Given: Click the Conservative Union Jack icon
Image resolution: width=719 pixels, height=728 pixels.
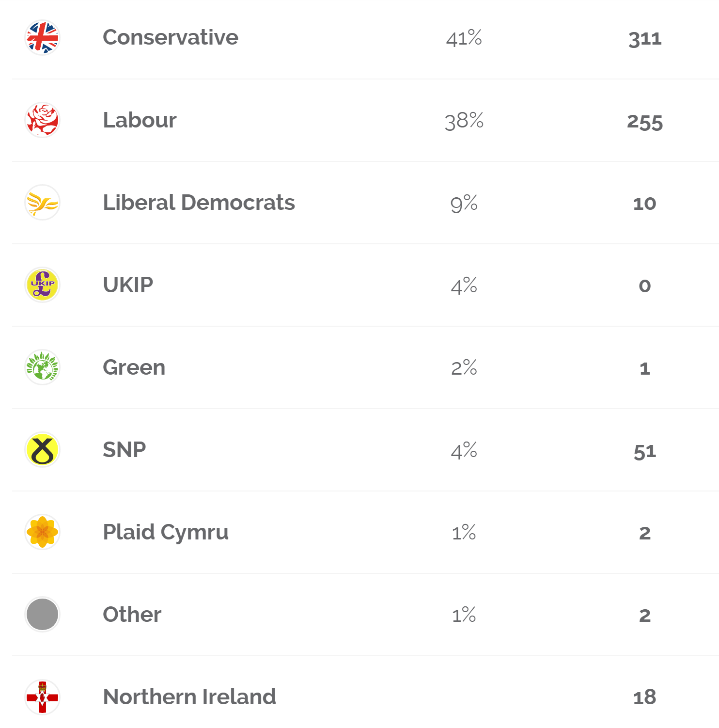Looking at the screenshot, I should click(43, 38).
